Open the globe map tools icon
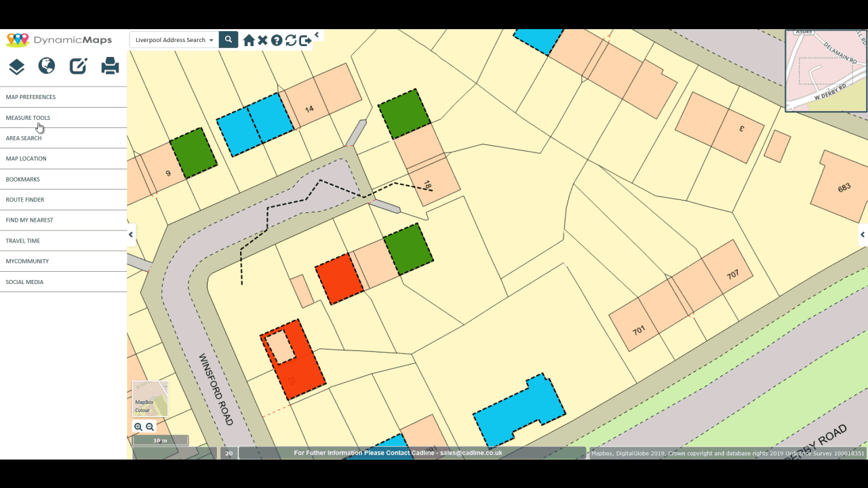The width and height of the screenshot is (868, 488). (47, 66)
